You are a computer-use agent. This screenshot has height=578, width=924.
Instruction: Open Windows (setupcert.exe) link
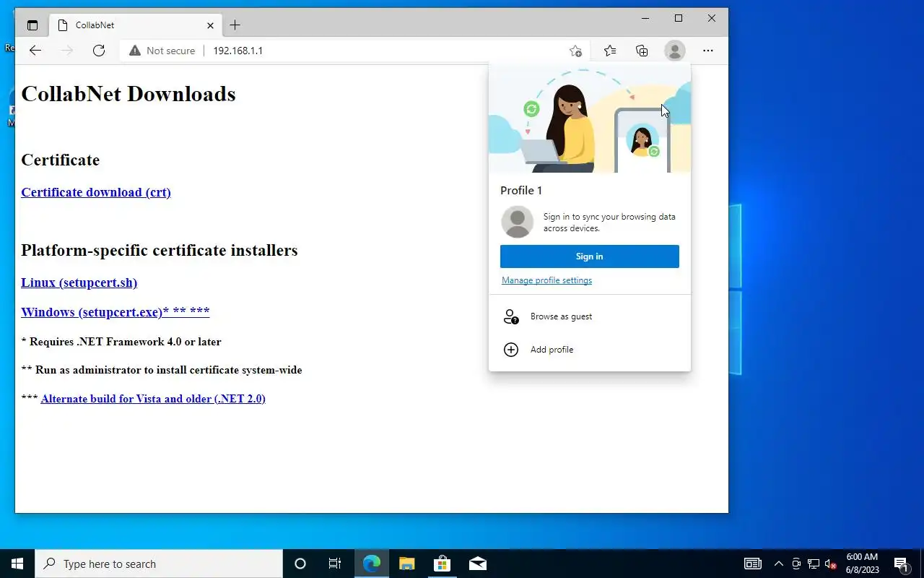(115, 312)
